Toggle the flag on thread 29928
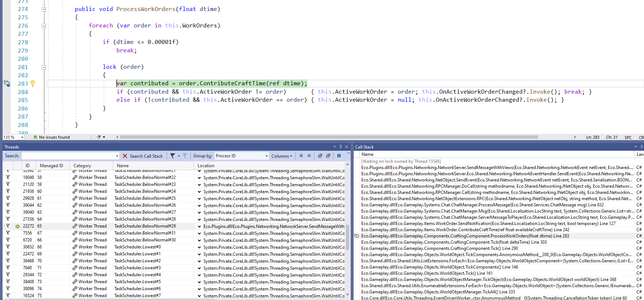Viewport: 644px width, 300px height. tap(8, 198)
